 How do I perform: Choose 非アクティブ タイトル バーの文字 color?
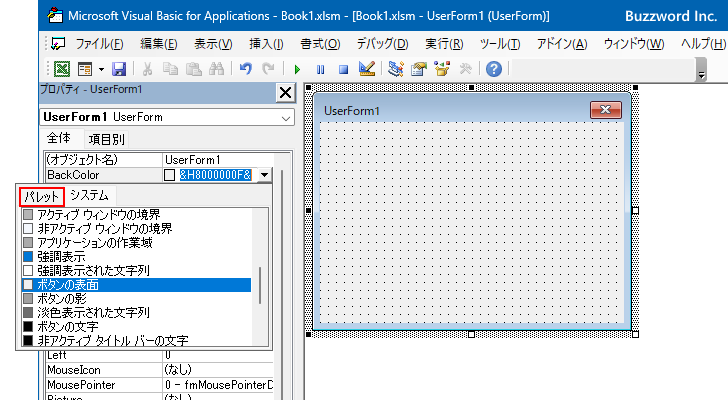point(137,340)
